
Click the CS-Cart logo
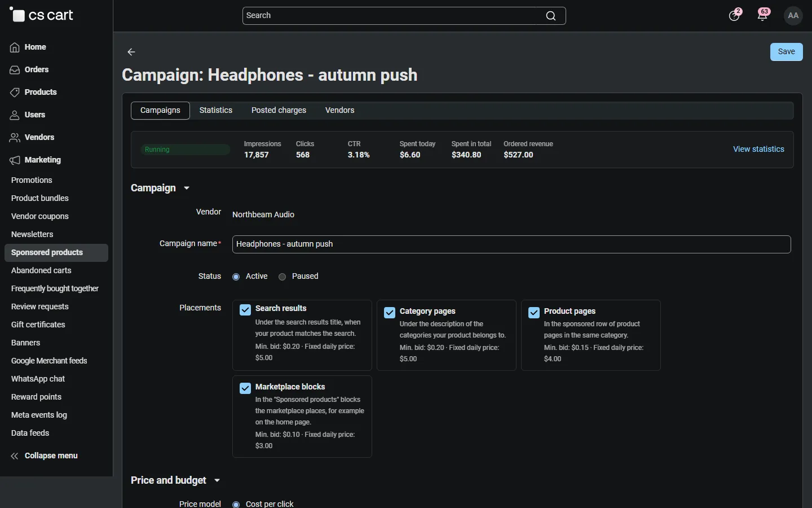42,15
